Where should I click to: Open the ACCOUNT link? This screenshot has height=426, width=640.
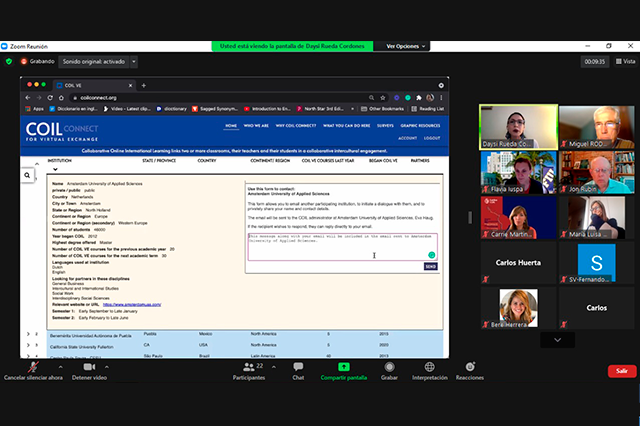407,138
